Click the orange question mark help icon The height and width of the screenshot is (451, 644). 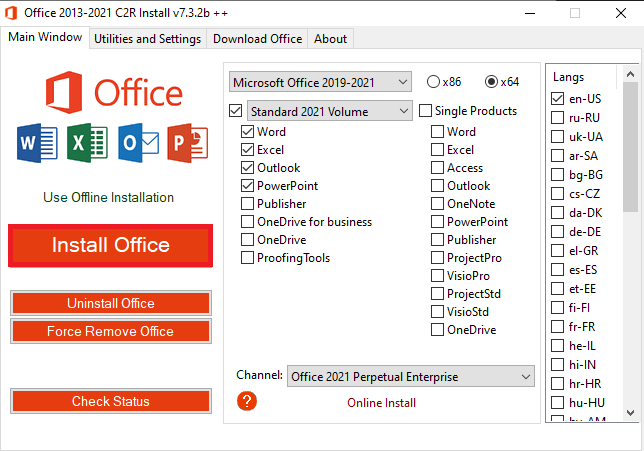click(247, 401)
